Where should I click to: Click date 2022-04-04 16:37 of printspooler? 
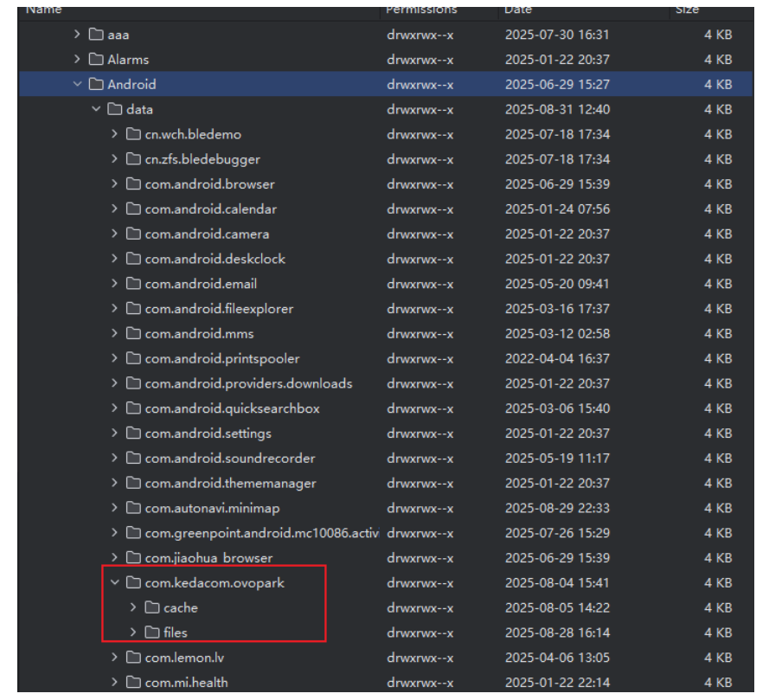(557, 358)
